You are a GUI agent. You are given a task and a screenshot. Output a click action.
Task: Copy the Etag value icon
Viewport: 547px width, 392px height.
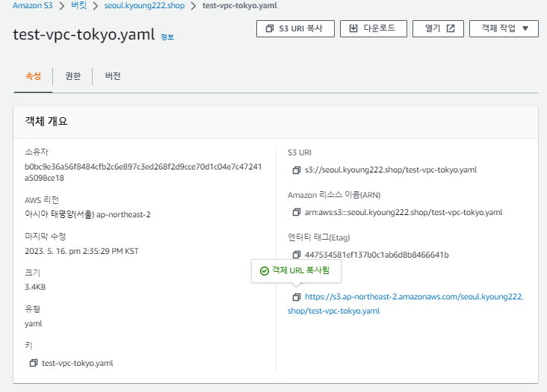point(296,255)
